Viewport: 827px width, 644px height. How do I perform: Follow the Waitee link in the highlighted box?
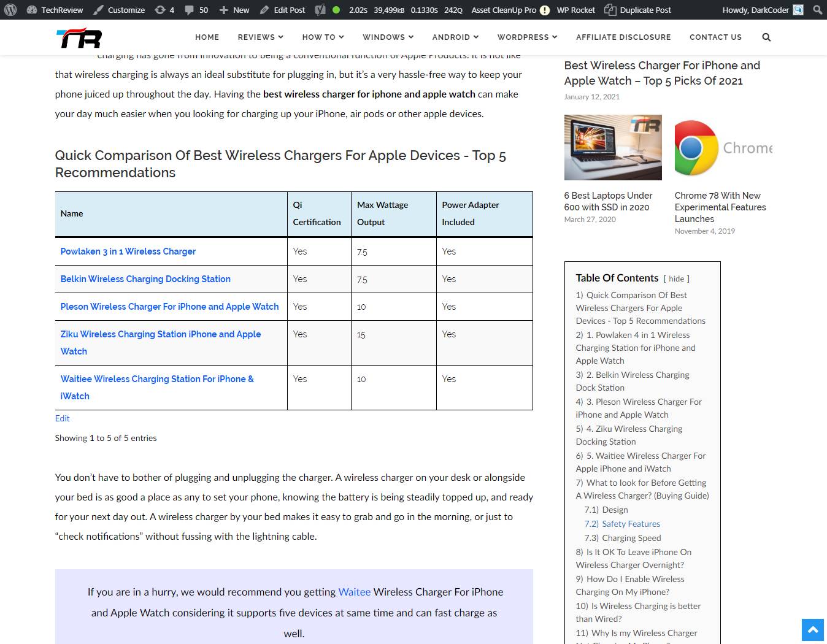(x=355, y=592)
